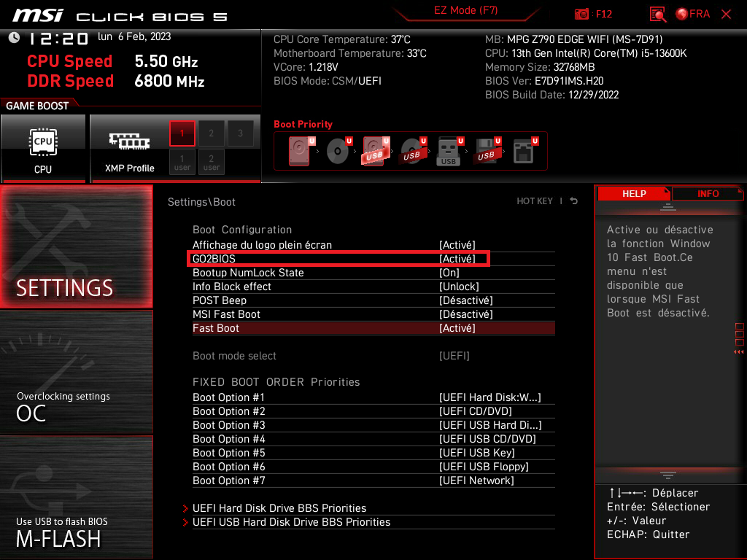This screenshot has height=560, width=747.
Task: Click the network boot priority icon
Action: click(x=525, y=151)
